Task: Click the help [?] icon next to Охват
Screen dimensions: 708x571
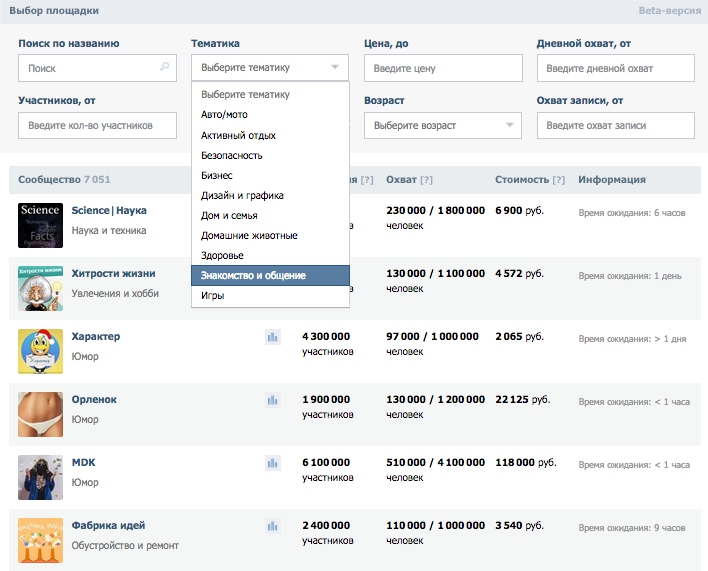Action: pyautogui.click(x=427, y=180)
